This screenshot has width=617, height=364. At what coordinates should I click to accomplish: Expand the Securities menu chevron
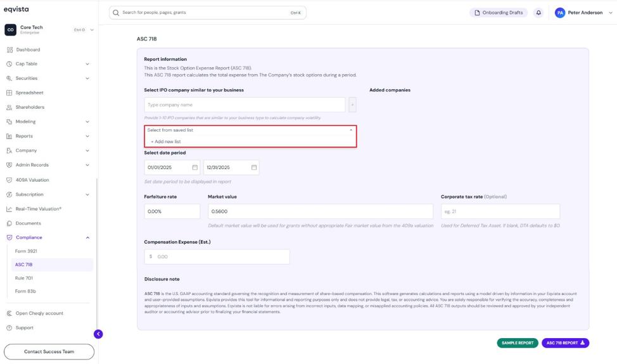(x=87, y=78)
